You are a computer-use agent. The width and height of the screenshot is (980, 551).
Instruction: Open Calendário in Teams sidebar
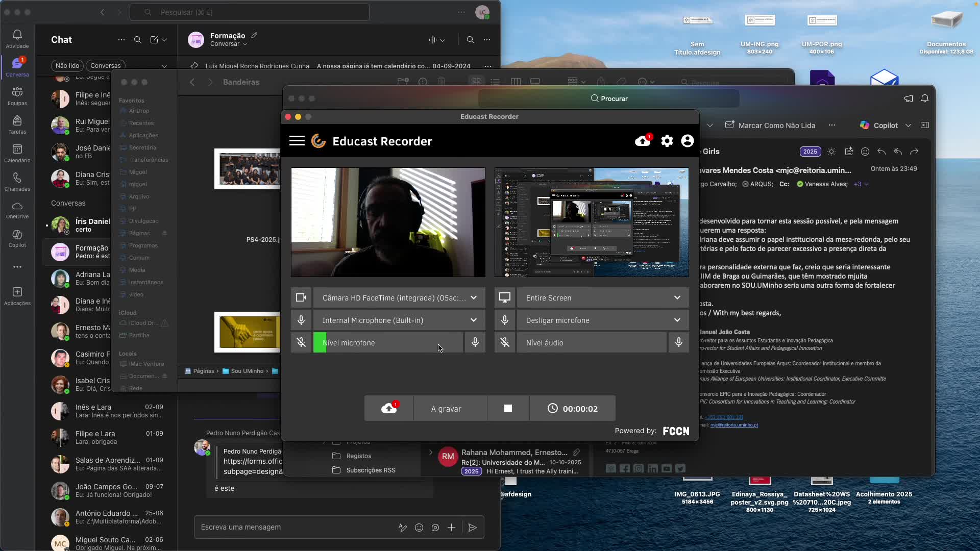coord(17,153)
